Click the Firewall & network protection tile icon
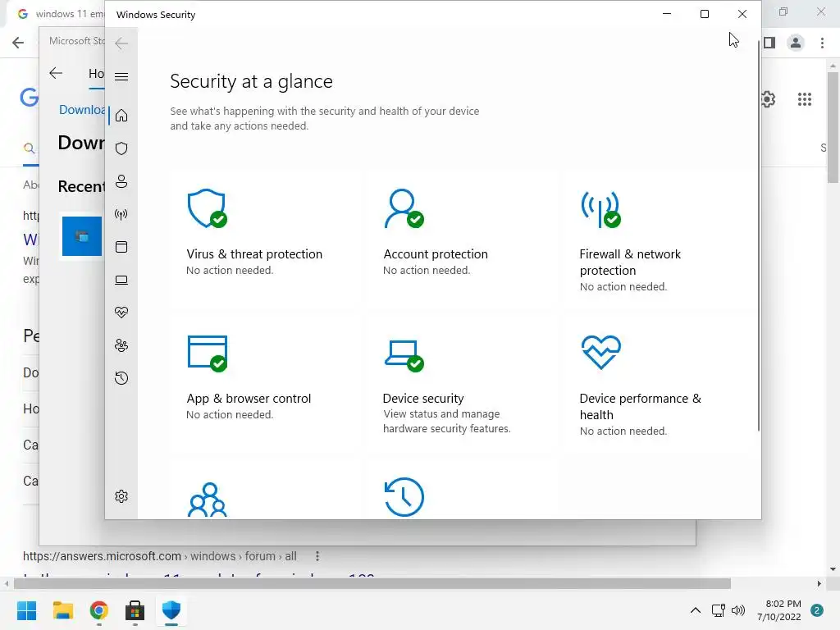 coord(600,209)
